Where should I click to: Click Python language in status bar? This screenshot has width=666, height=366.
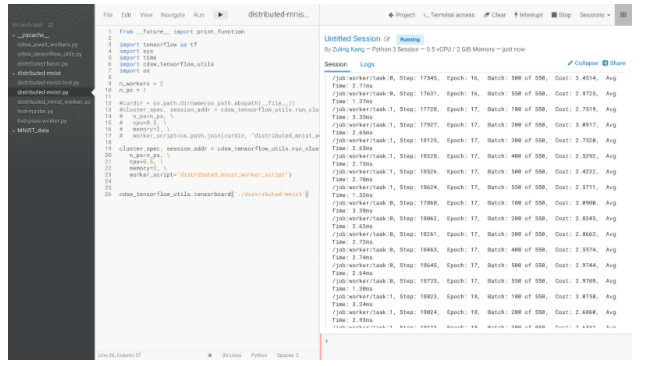(x=259, y=355)
